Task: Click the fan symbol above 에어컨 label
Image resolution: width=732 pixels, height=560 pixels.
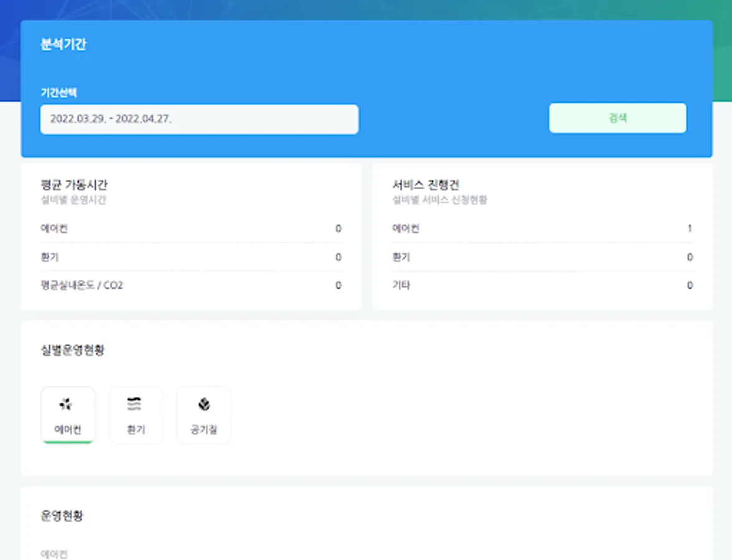Action: [67, 403]
